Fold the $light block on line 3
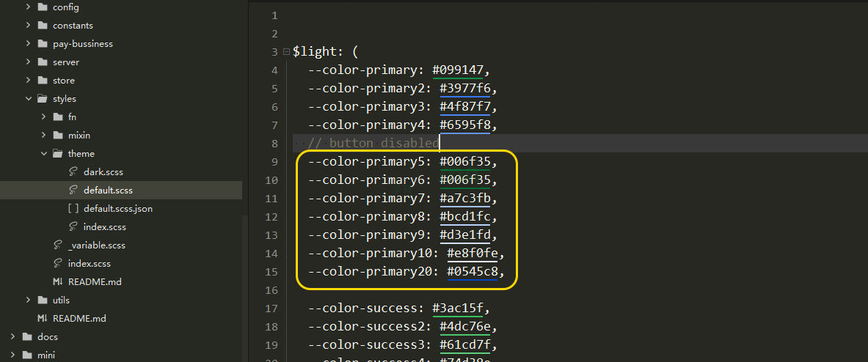Image resolution: width=868 pixels, height=362 pixels. click(x=285, y=52)
